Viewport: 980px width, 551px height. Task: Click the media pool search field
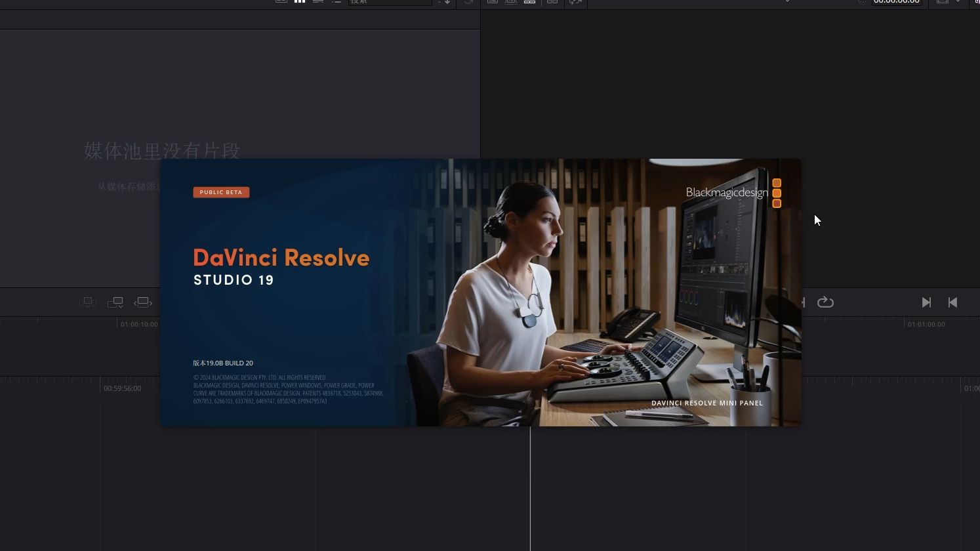(390, 2)
